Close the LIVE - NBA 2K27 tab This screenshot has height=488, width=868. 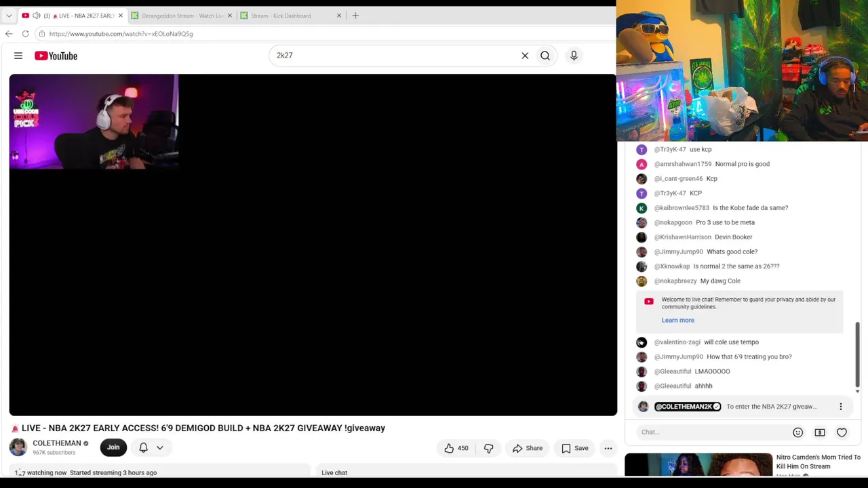(x=121, y=16)
